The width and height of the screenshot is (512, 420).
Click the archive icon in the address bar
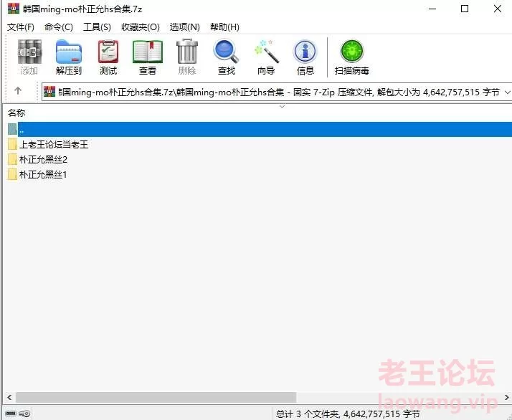[x=49, y=92]
